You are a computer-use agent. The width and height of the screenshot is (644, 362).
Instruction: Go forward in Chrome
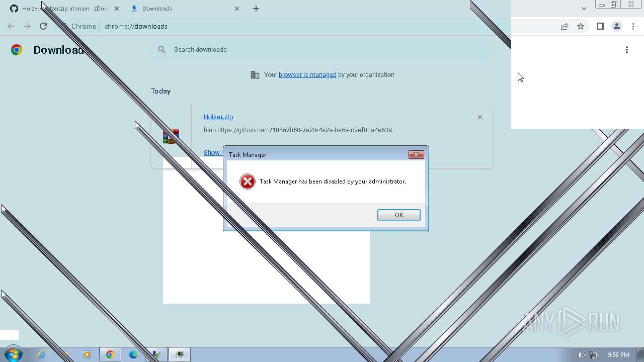point(27,26)
